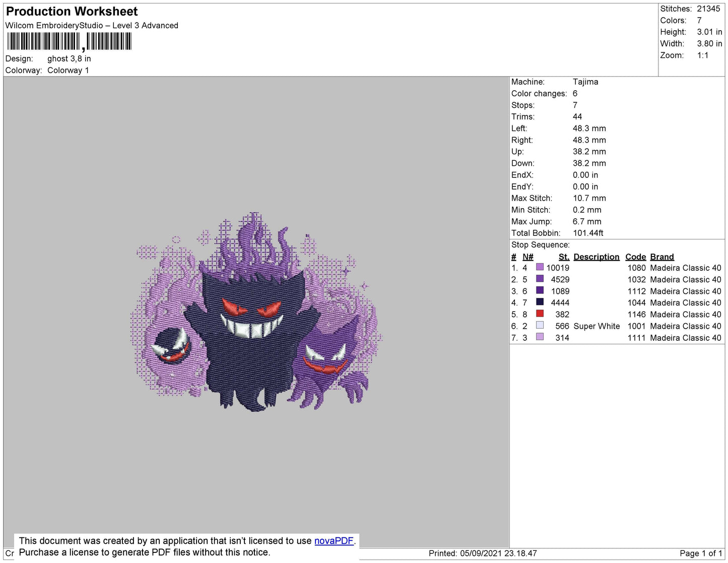
Task: Click the 'Colorway 1' value
Action: (x=68, y=71)
